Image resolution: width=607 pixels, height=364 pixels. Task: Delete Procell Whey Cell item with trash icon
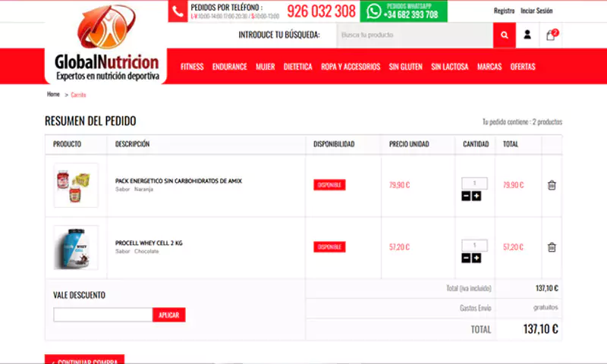[552, 247]
